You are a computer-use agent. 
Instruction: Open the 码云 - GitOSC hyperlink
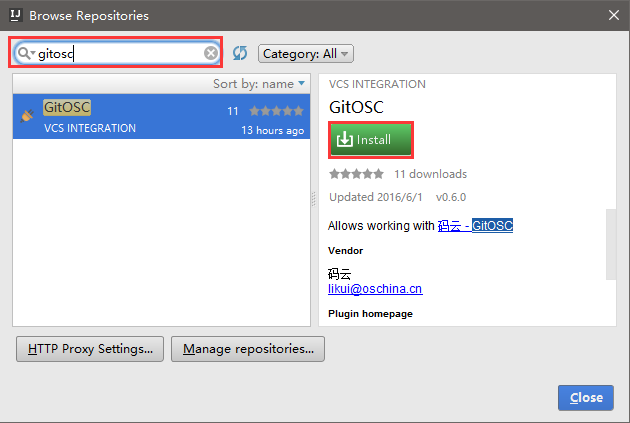[x=475, y=226]
